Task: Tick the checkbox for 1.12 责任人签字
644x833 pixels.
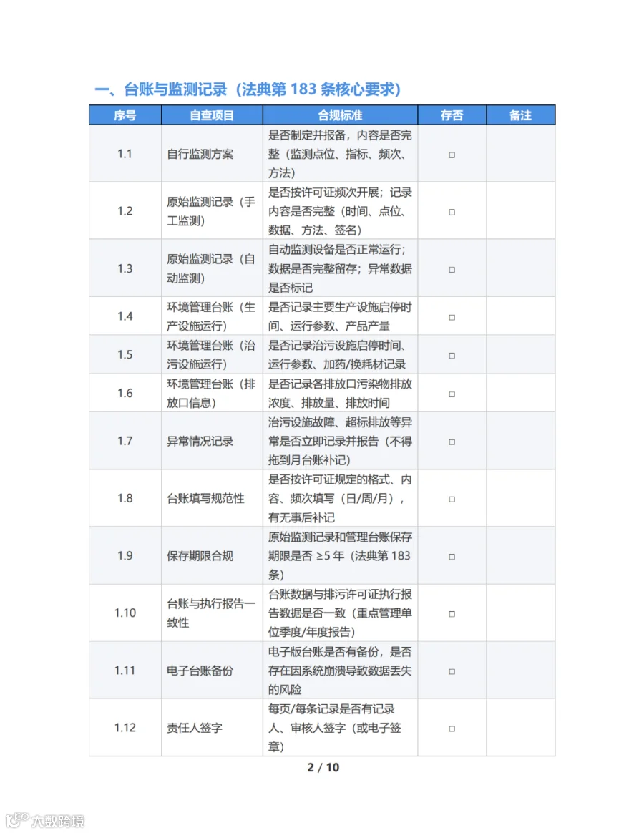Action: click(x=452, y=729)
